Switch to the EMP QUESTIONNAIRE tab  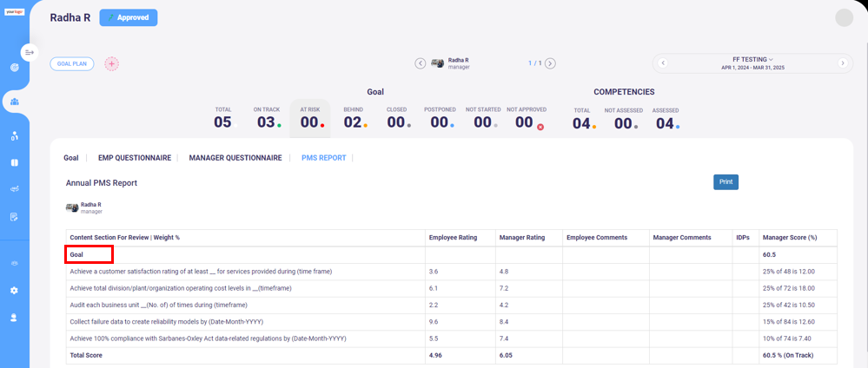pyautogui.click(x=135, y=158)
